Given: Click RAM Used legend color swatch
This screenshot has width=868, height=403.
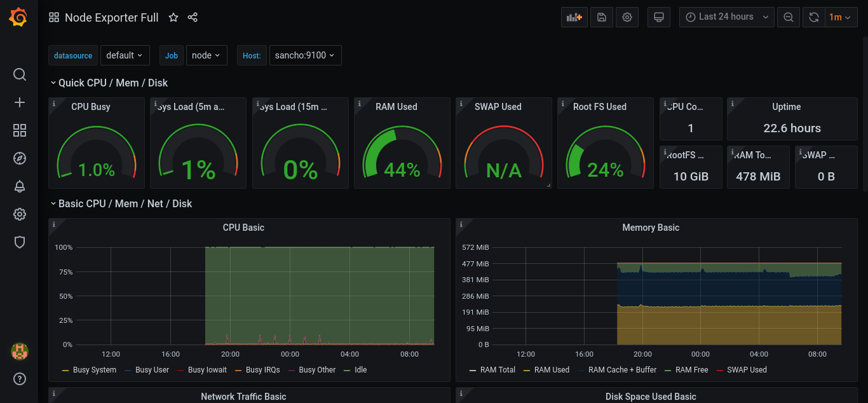Looking at the screenshot, I should 527,370.
